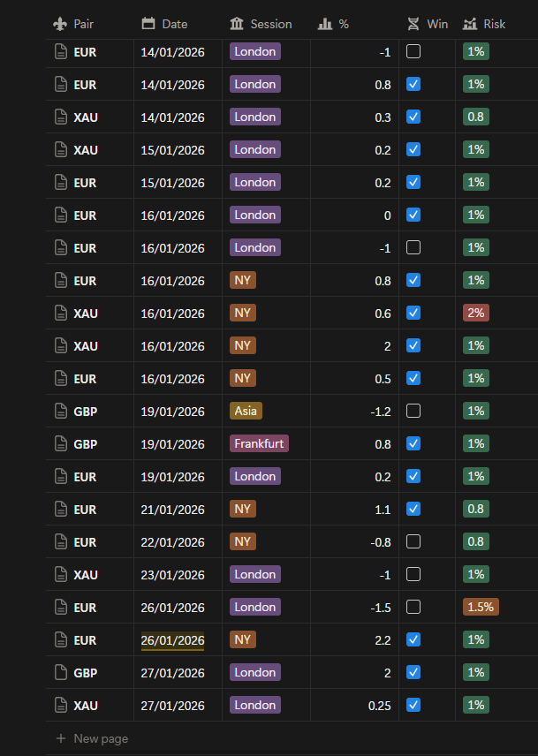The height and width of the screenshot is (756, 538).
Task: Check Win box for EUR 14/01/2026 -1 row
Action: pos(413,51)
